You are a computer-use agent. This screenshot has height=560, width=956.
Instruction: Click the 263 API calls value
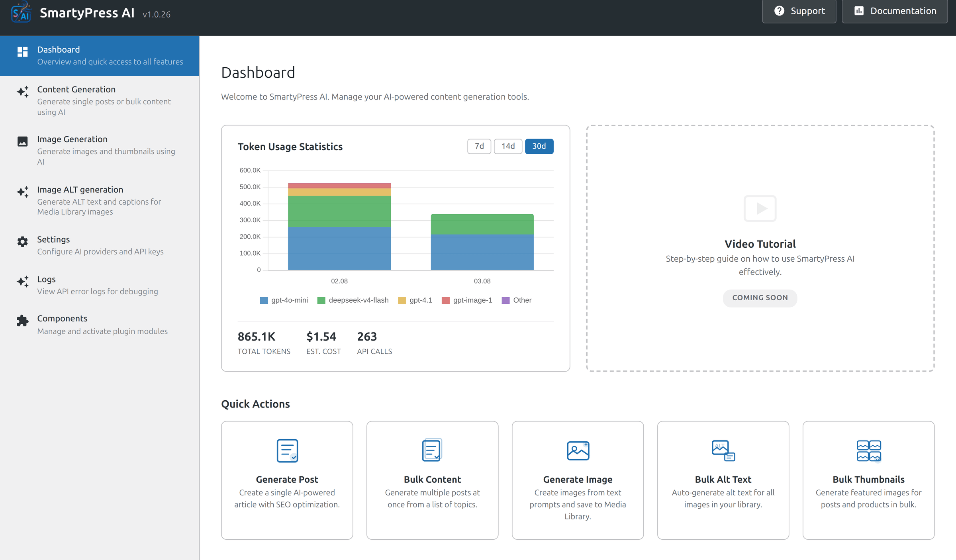point(367,337)
